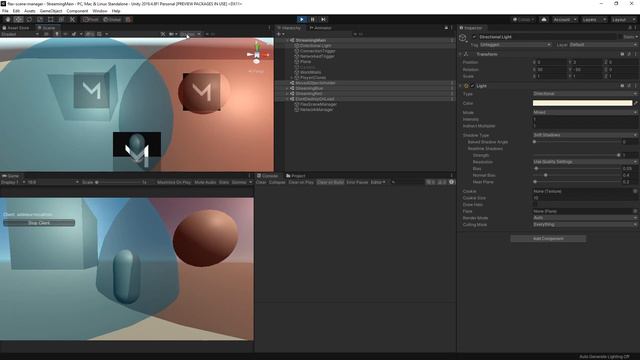Screen dimensions: 640x360
Task: Toggle Collapse in Console toolbar
Action: 277,182
